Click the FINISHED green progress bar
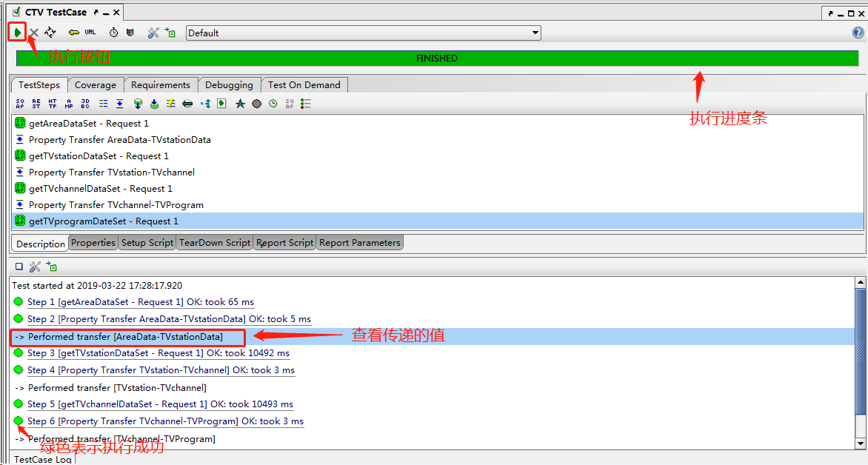 437,58
